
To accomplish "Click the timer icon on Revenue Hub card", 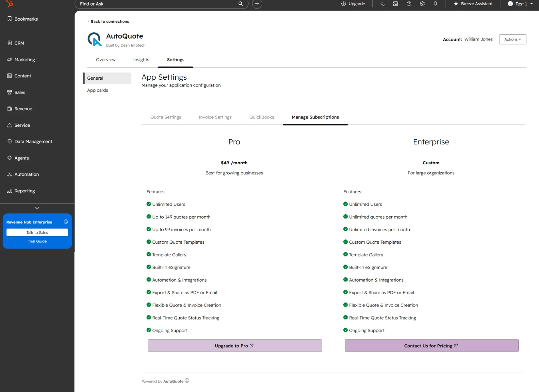I will tap(66, 222).
